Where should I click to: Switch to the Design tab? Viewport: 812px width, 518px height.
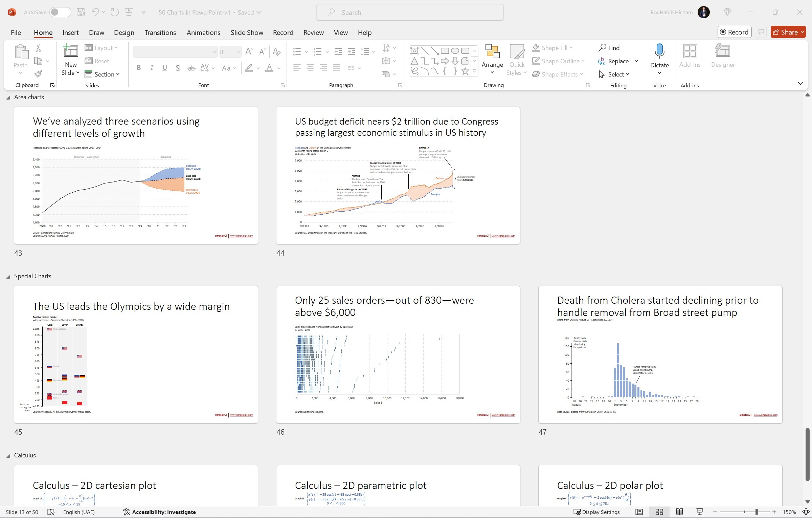tap(124, 33)
